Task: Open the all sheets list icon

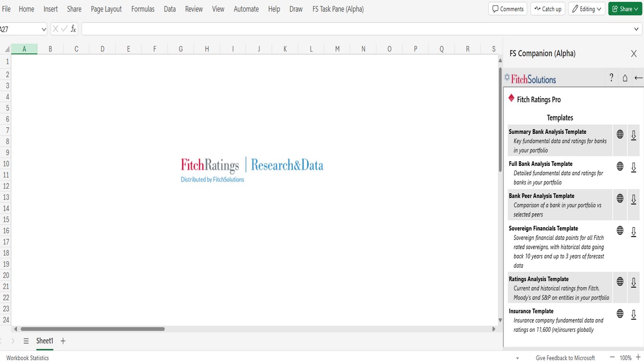Action: tap(26, 341)
